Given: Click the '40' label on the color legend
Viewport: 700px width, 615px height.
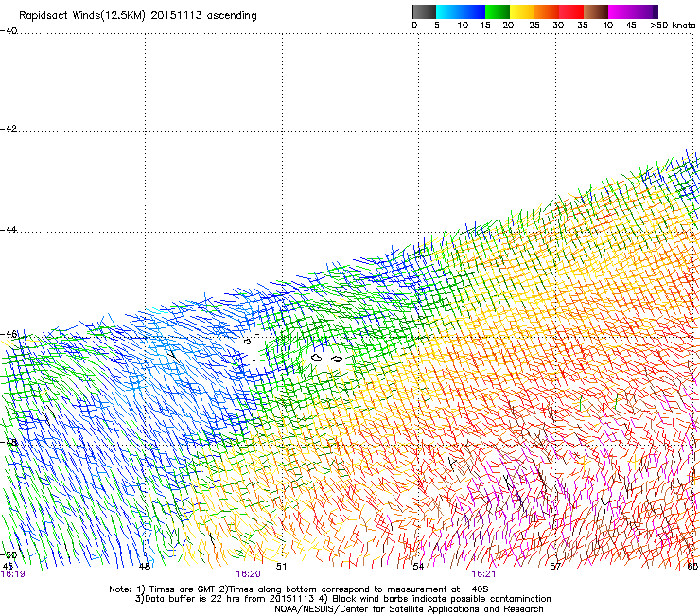Looking at the screenshot, I should tap(607, 26).
